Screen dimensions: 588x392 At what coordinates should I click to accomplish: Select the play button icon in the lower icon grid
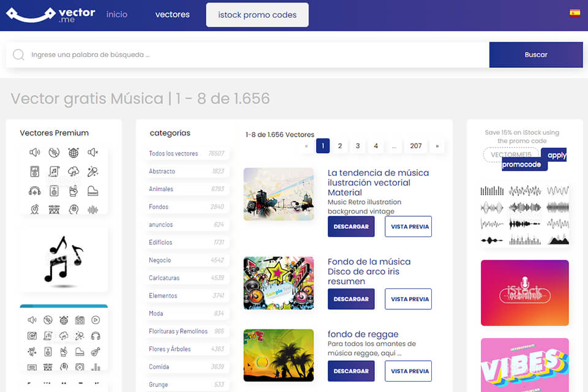coord(96,320)
